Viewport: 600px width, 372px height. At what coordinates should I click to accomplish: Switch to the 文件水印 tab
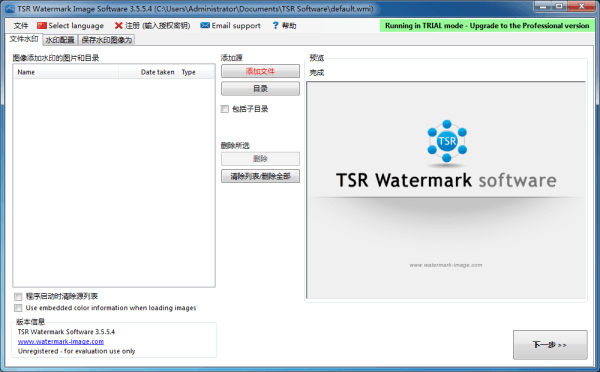(24, 39)
